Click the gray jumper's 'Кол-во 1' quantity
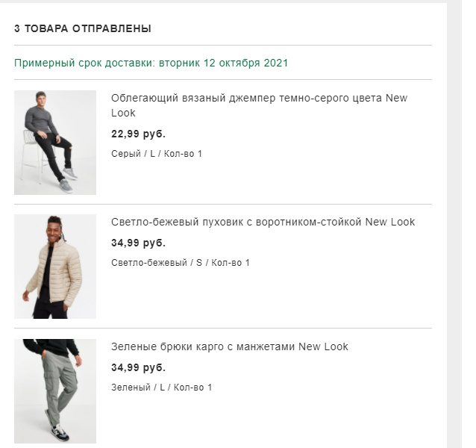Viewport: 476px width, 448px height. 183,154
